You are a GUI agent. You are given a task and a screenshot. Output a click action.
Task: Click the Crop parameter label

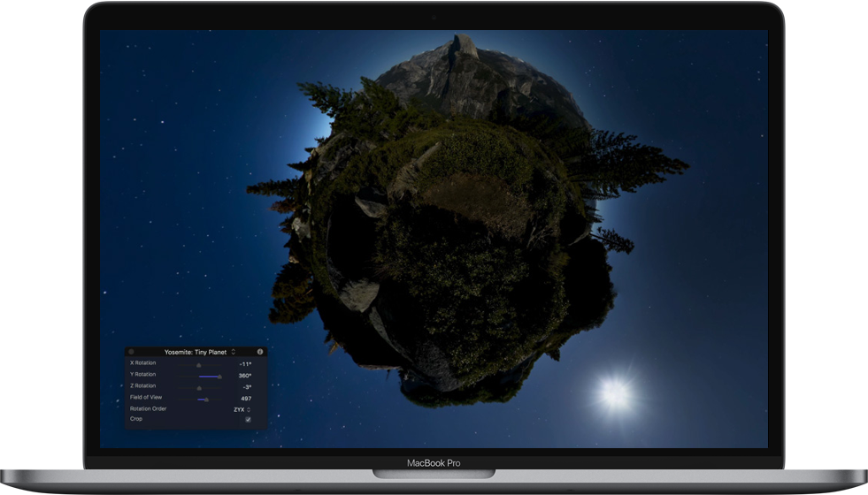(x=136, y=419)
